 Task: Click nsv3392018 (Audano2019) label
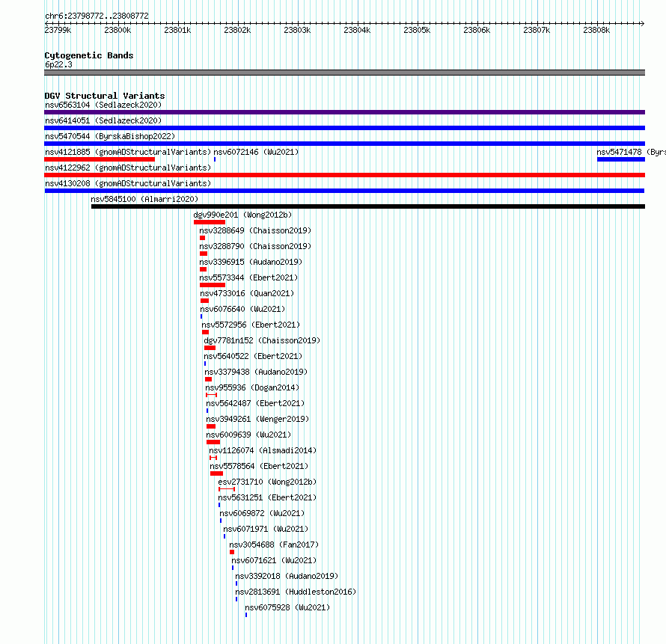(287, 576)
